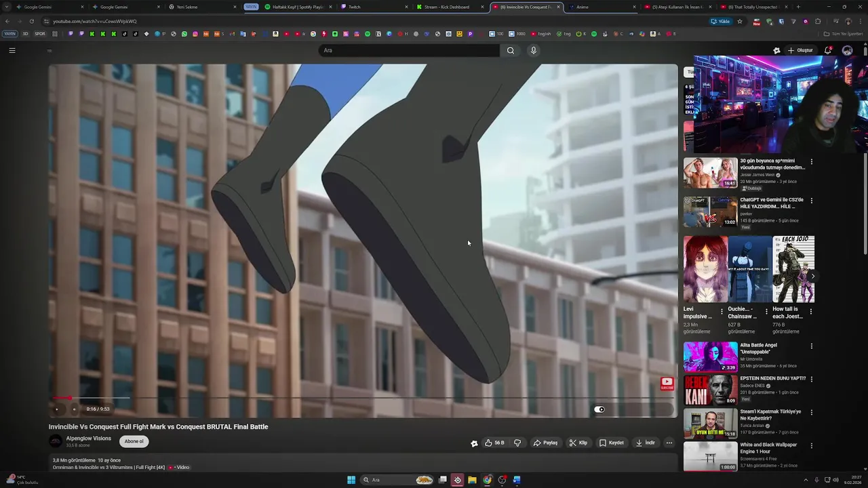
Task: Open options for ChatGPT ve Gemini video
Action: point(811,201)
